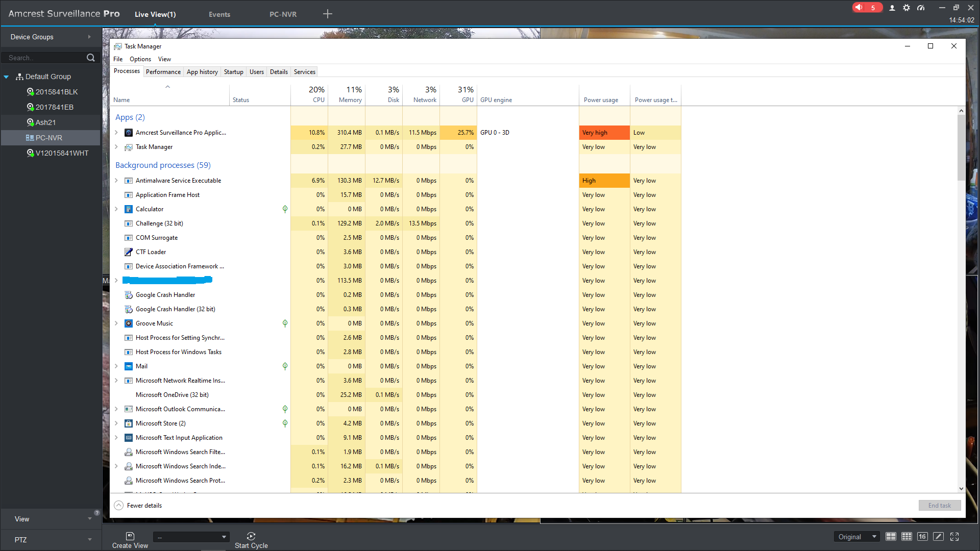This screenshot has width=980, height=551.
Task: Click the Start Cycle icon
Action: (251, 536)
